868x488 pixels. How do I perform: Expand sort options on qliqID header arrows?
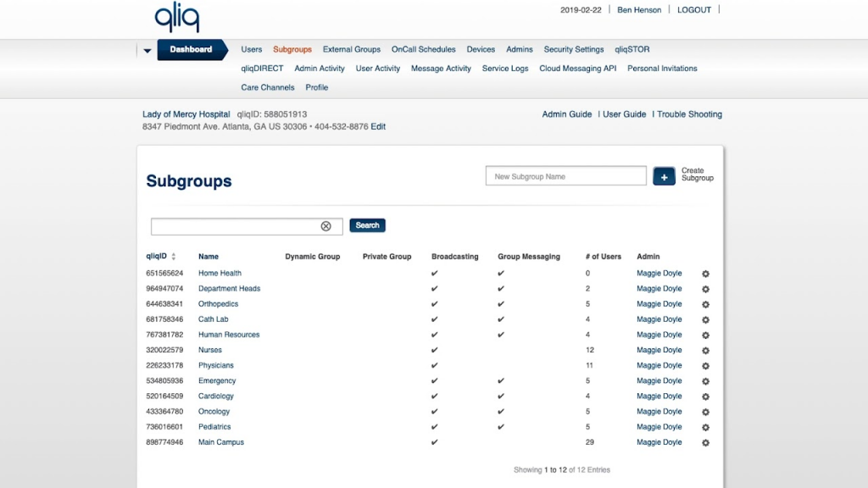(173, 256)
